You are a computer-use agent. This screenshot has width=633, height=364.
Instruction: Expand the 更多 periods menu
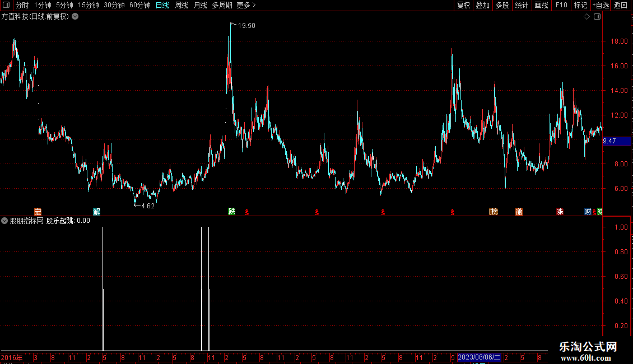coord(246,5)
